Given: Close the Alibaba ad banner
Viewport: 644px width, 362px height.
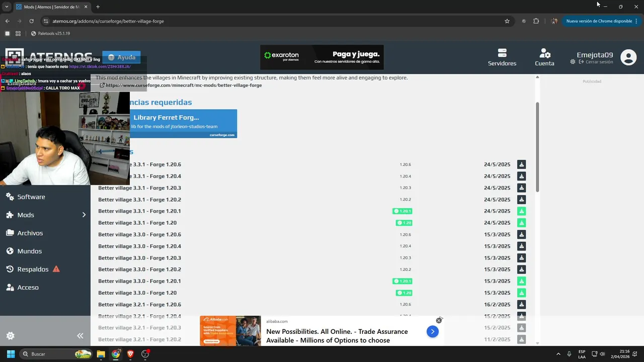Looking at the screenshot, I should pyautogui.click(x=439, y=320).
